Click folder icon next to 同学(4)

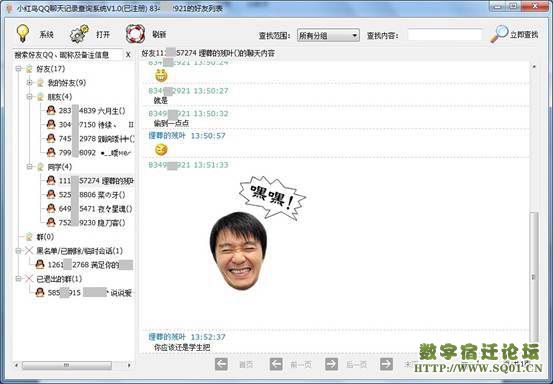40,166
